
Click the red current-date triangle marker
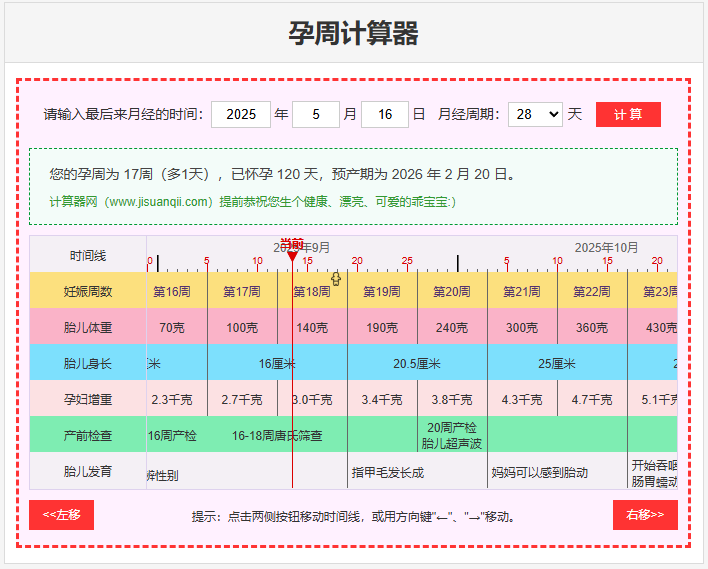pyautogui.click(x=292, y=256)
